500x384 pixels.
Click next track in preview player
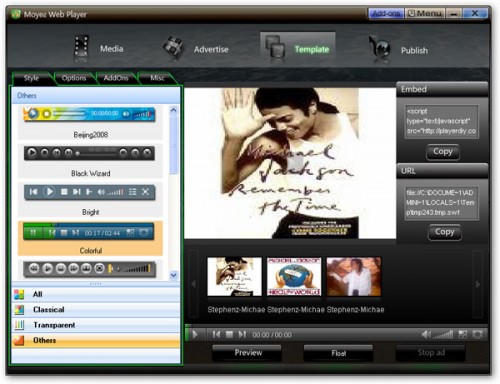[242, 334]
